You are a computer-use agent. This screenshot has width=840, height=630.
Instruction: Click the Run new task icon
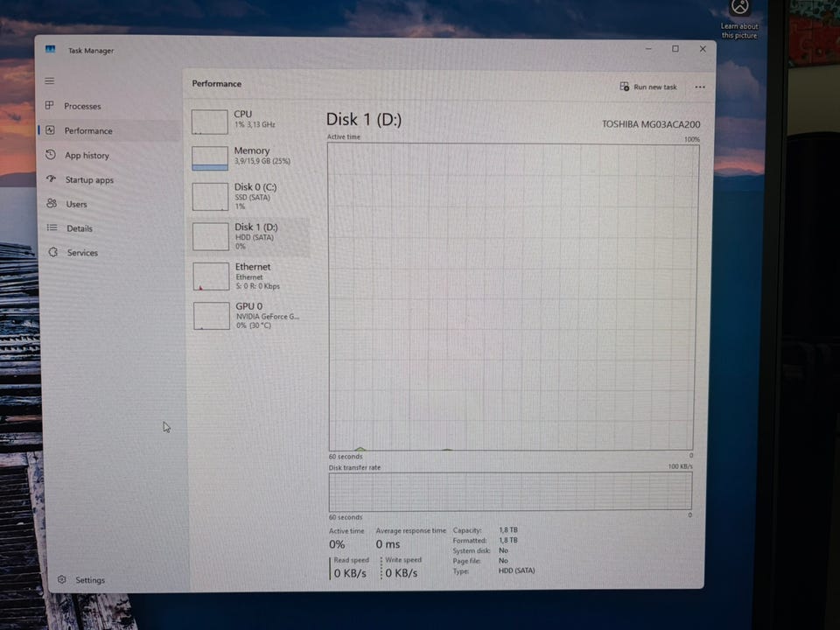tap(625, 87)
